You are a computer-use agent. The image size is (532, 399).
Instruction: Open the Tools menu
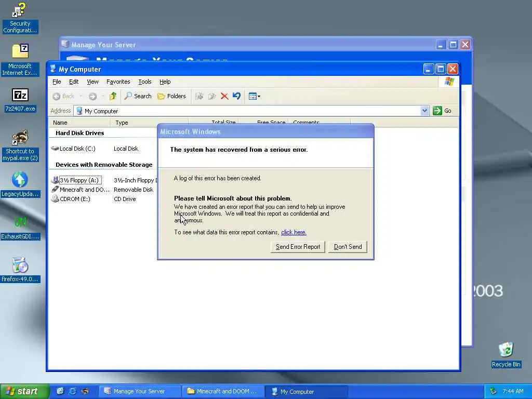pos(145,82)
